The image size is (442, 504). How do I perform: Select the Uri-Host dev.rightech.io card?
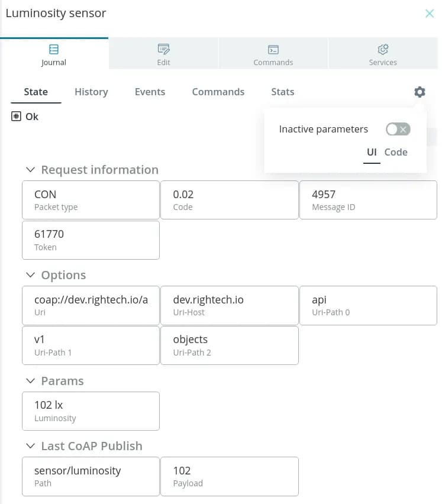tap(230, 305)
